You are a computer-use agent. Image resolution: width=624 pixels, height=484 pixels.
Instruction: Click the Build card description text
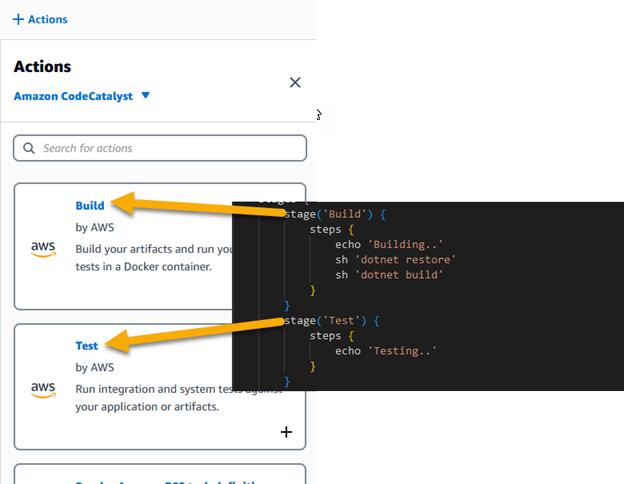pos(154,258)
